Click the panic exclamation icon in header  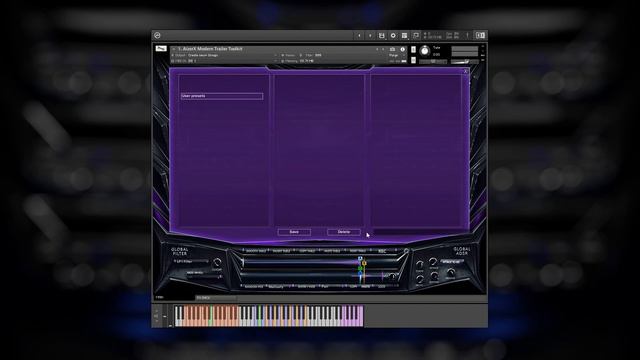pyautogui.click(x=467, y=36)
